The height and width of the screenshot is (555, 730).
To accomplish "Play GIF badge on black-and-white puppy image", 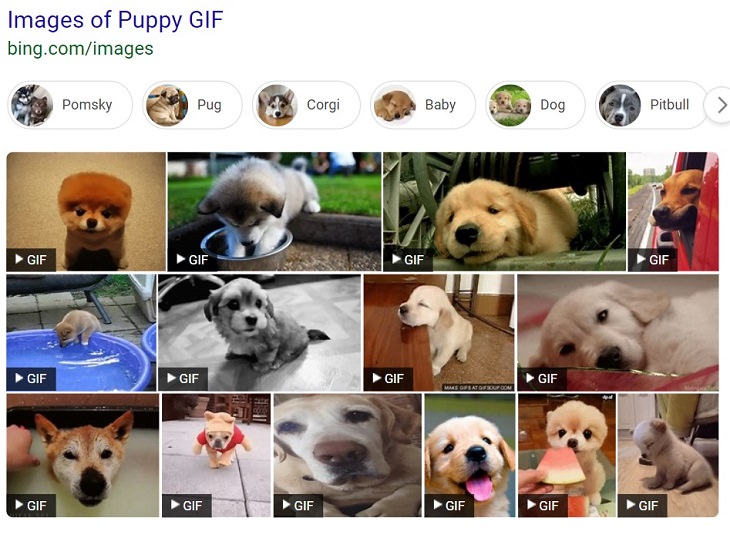I will pyautogui.click(x=183, y=379).
